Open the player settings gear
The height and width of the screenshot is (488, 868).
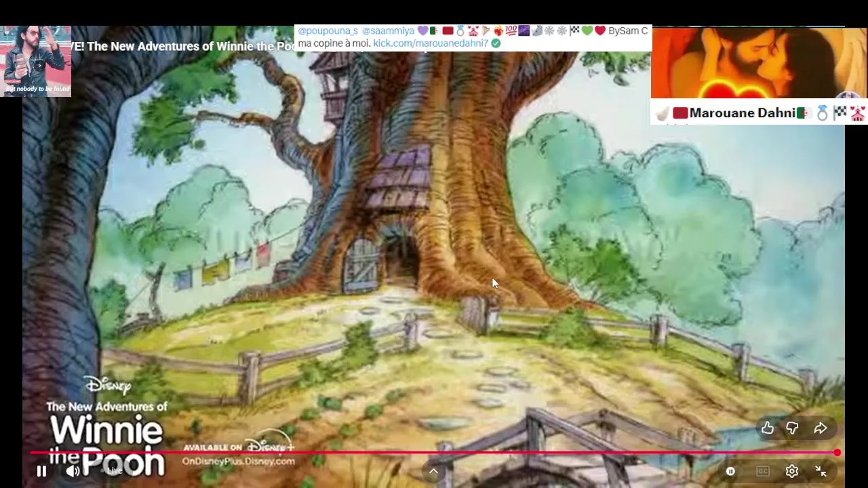coord(791,471)
